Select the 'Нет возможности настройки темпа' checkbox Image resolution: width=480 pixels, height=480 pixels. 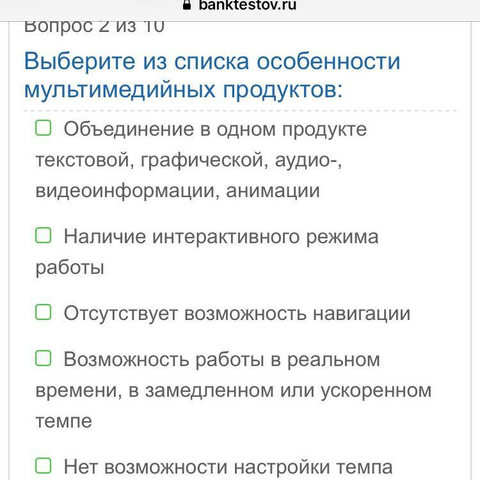pos(43,466)
